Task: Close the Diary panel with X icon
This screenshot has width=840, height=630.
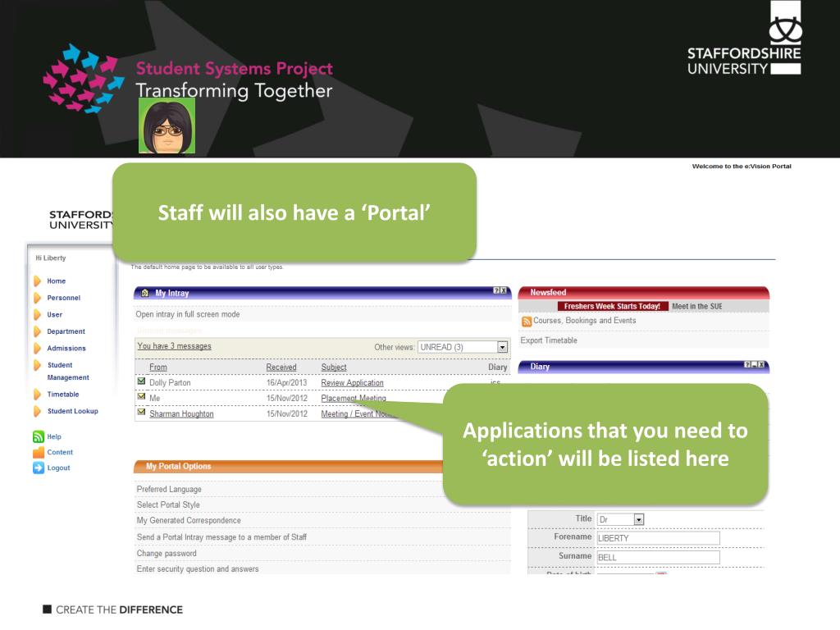Action: tap(761, 364)
